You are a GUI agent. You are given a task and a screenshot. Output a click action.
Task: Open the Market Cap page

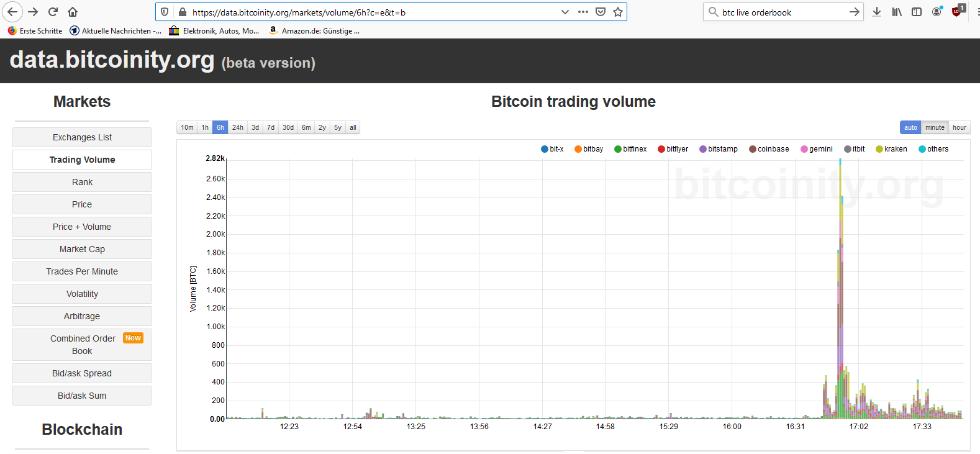point(82,249)
